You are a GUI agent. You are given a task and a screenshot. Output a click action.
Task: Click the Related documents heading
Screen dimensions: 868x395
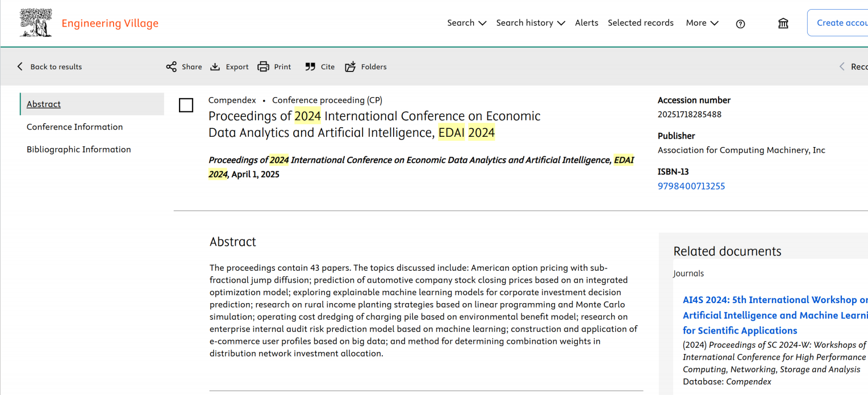727,251
